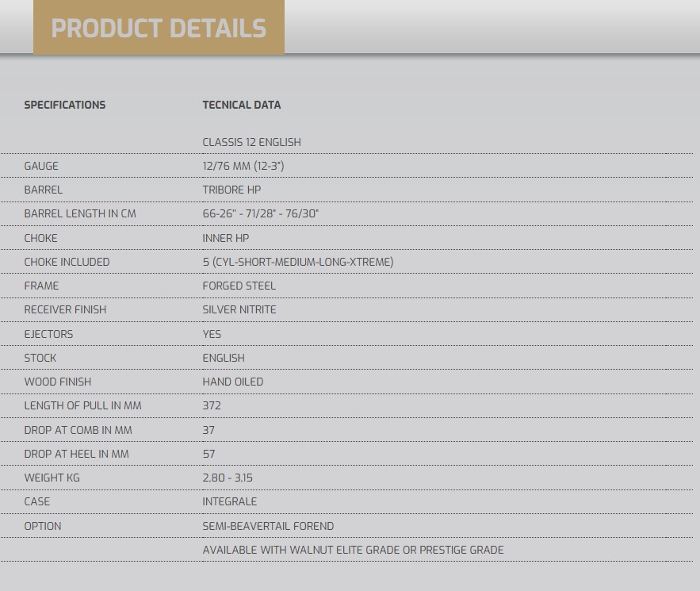Click the PRODUCT DETAILS tab header
The width and height of the screenshot is (700, 591).
coord(159,27)
